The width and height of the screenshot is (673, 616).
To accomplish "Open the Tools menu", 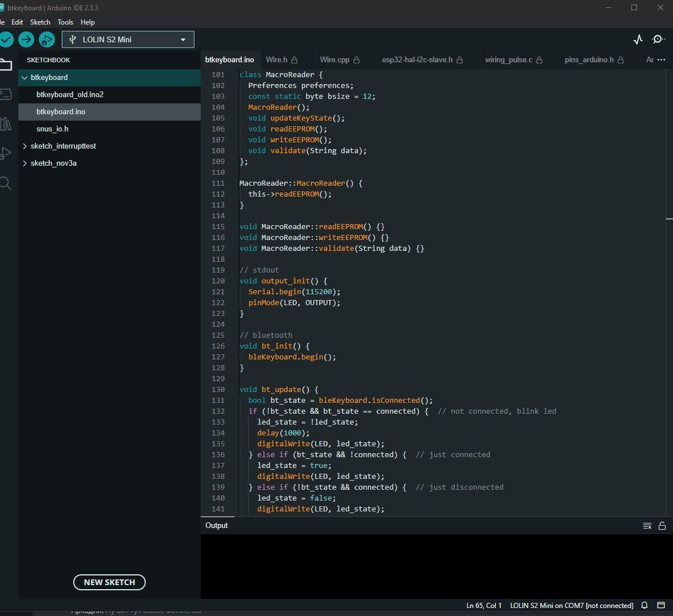I will click(x=65, y=22).
